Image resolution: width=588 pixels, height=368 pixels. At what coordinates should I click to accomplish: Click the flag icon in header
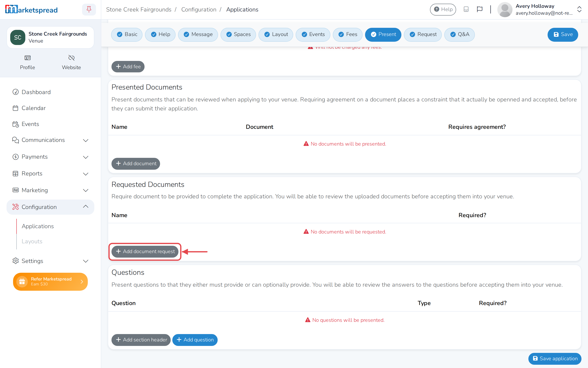480,9
